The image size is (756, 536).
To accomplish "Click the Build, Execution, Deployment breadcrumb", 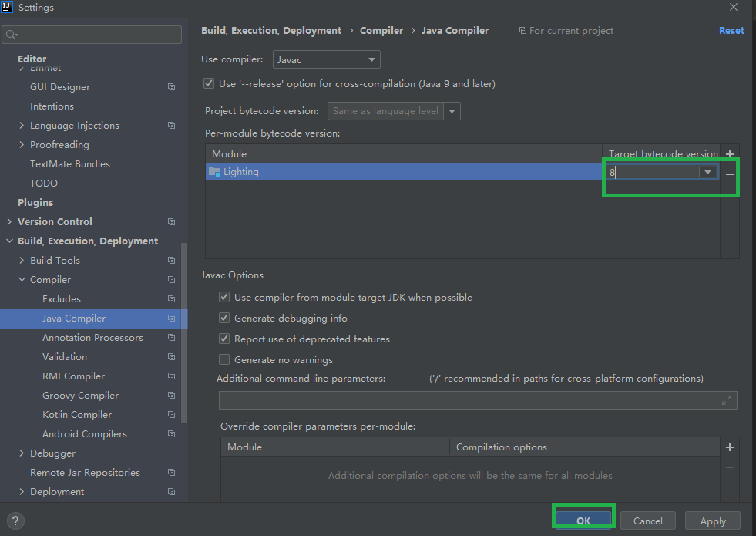I will 271,30.
